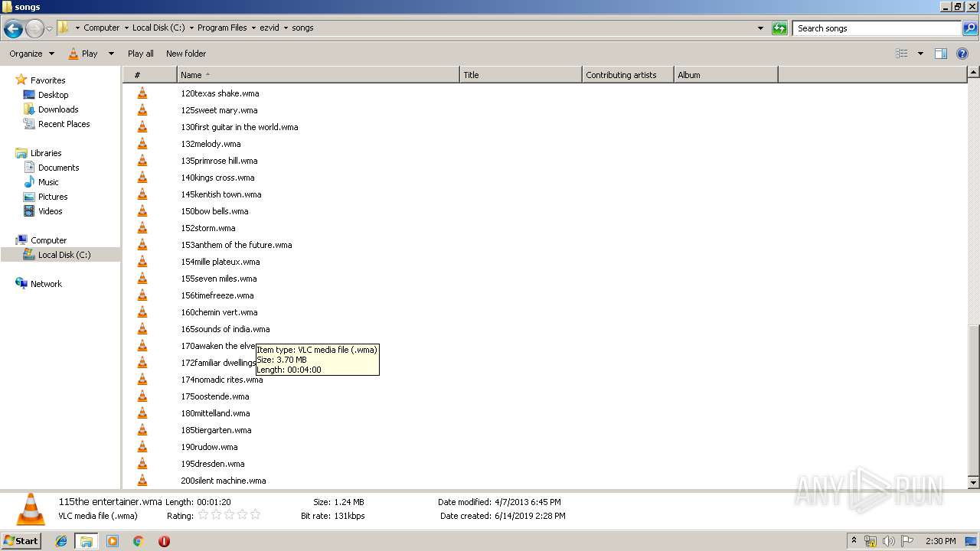Viewport: 980px width, 551px height.
Task: Toggle the preview pane icon
Action: click(941, 54)
